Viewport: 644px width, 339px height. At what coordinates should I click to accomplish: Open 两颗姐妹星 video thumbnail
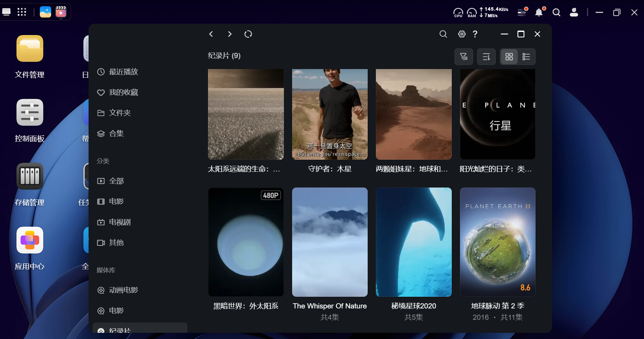click(x=414, y=114)
